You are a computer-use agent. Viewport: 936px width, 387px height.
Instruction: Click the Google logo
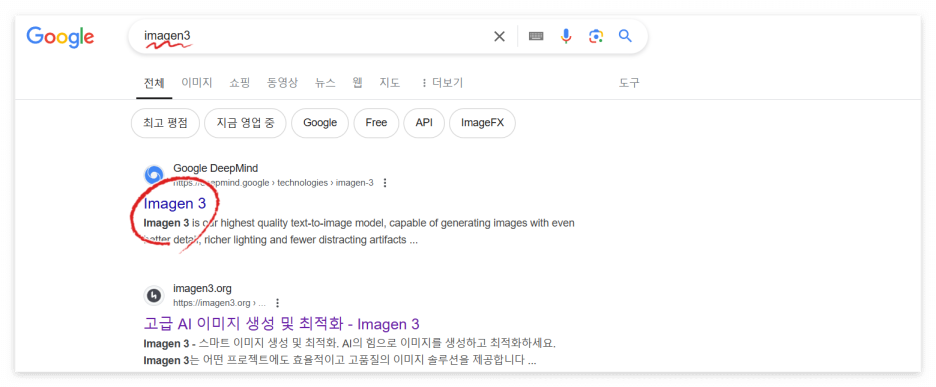[x=60, y=37]
